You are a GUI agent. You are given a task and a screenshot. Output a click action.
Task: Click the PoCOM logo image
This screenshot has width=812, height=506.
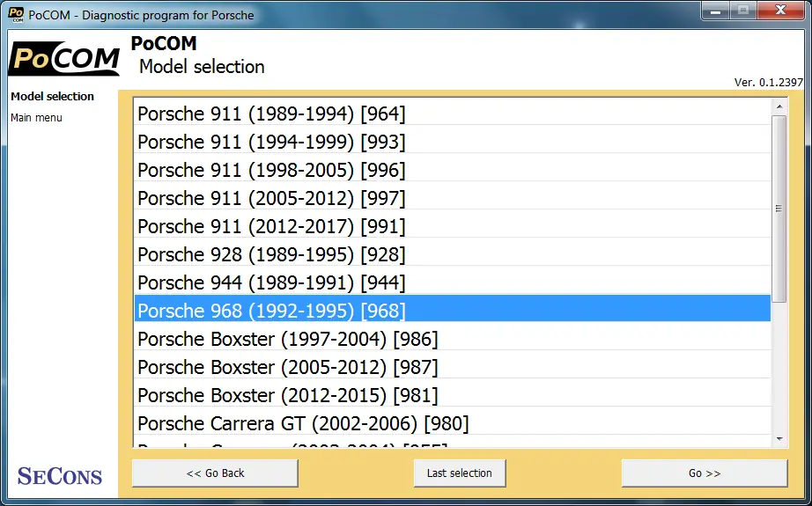[x=64, y=58]
